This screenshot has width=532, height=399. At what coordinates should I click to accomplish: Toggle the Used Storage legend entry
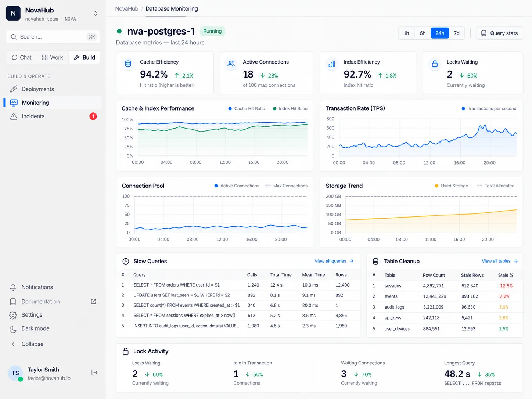click(x=452, y=186)
